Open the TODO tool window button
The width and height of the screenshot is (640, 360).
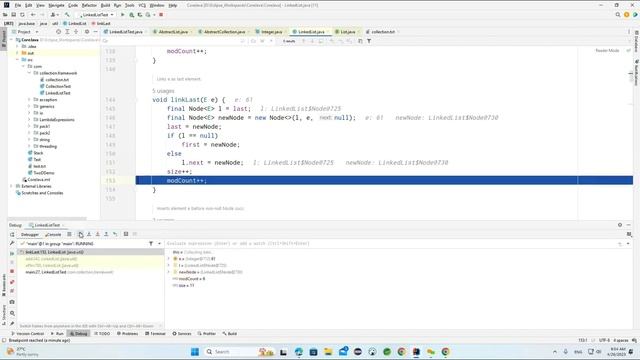102,333
